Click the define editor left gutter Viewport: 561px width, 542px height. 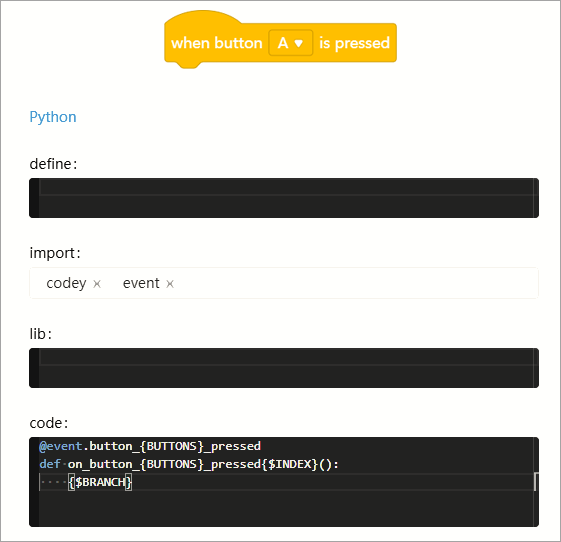(x=34, y=198)
